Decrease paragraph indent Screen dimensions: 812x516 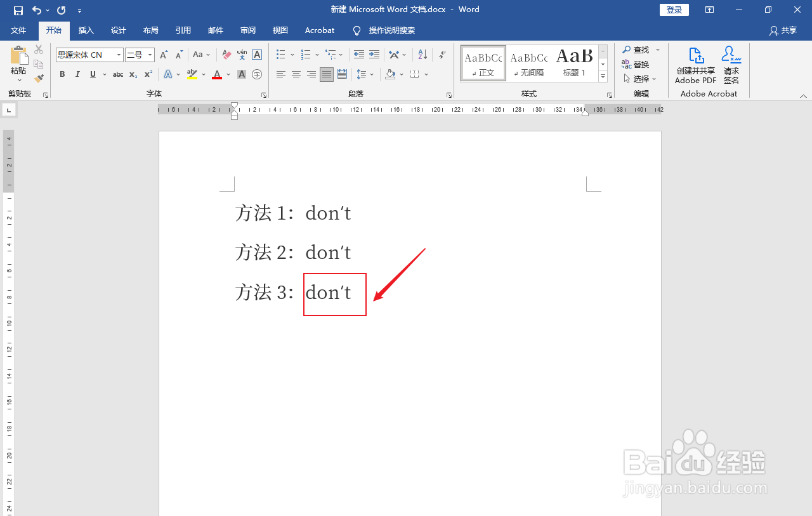click(359, 55)
